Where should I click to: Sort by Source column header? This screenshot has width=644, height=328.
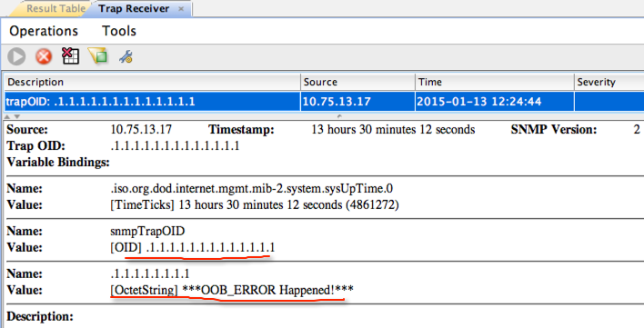tap(357, 82)
